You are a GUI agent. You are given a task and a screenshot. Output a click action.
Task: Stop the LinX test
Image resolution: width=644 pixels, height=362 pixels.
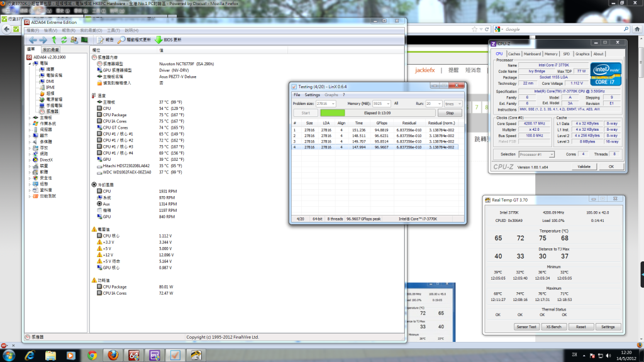[x=450, y=113]
